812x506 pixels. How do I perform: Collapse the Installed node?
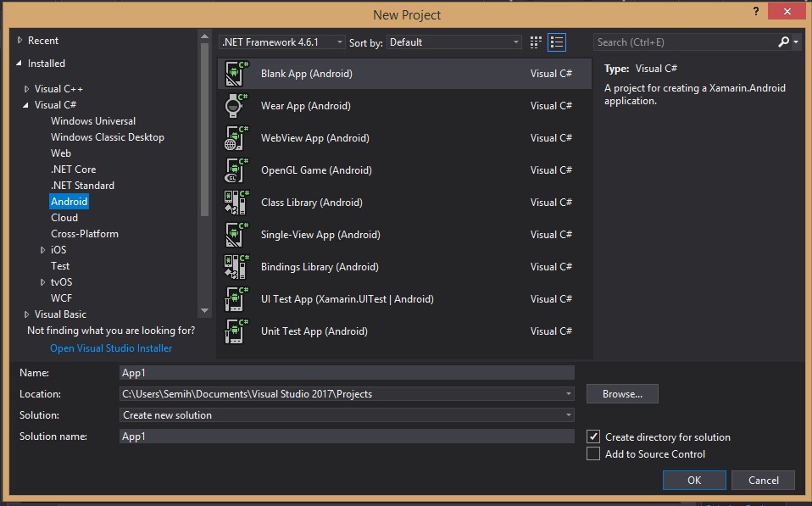(x=19, y=64)
